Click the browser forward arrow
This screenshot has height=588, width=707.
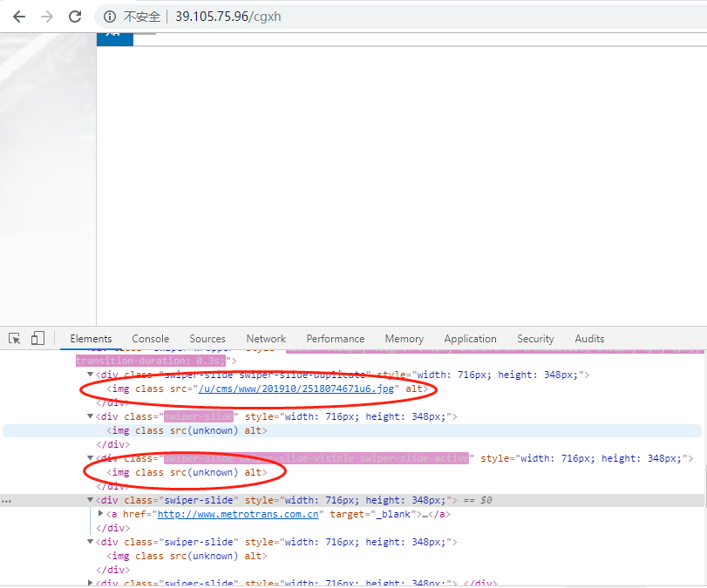(46, 17)
